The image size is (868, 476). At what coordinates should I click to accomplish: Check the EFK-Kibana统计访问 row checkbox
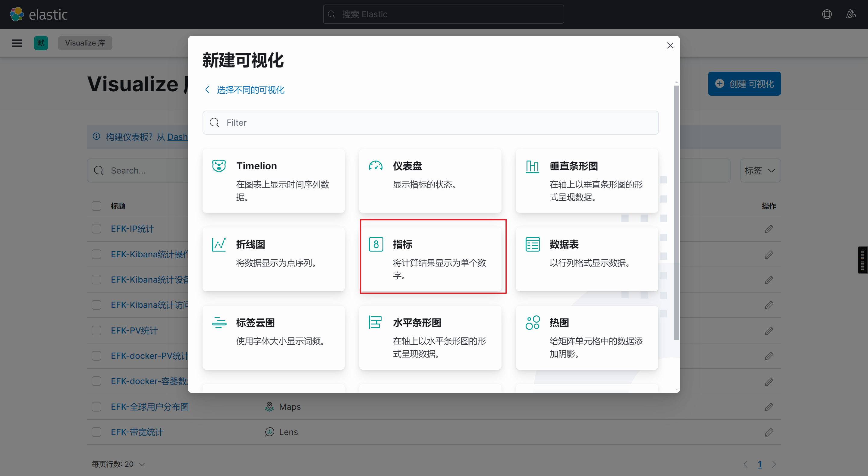96,305
